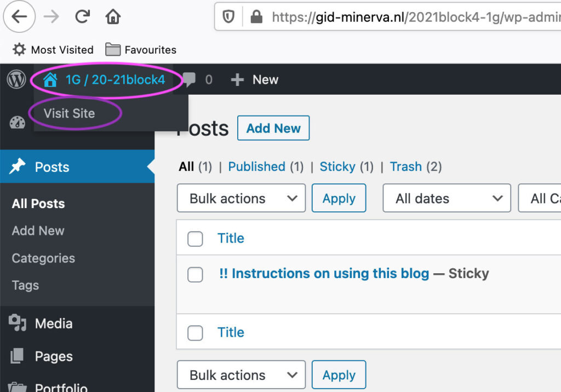561x392 pixels.
Task: Open Categories in the Posts submenu
Action: click(43, 258)
